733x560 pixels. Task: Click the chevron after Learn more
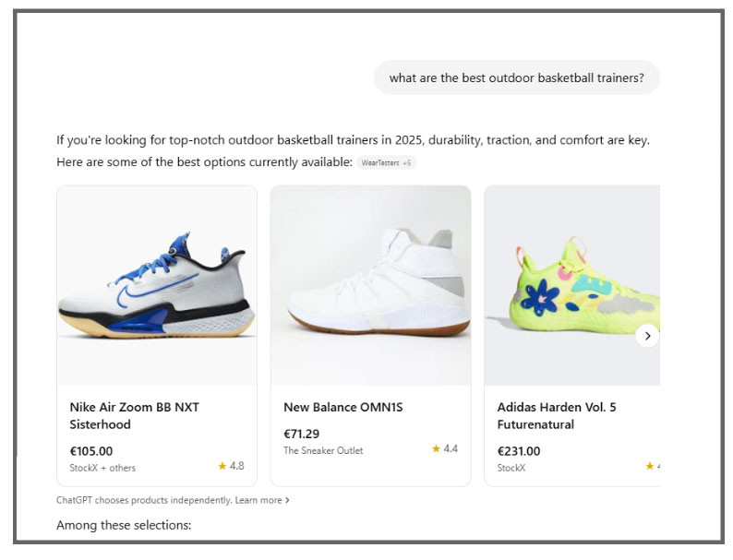(287, 500)
